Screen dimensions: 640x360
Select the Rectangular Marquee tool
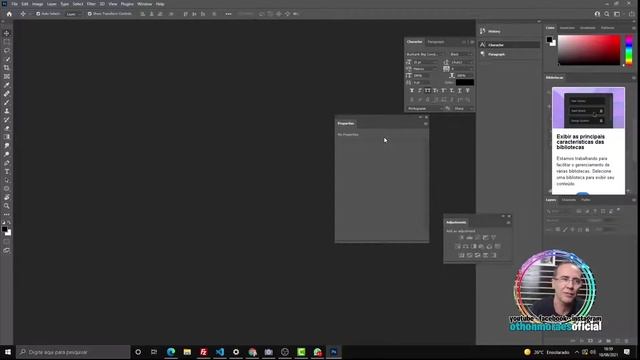[7, 42]
